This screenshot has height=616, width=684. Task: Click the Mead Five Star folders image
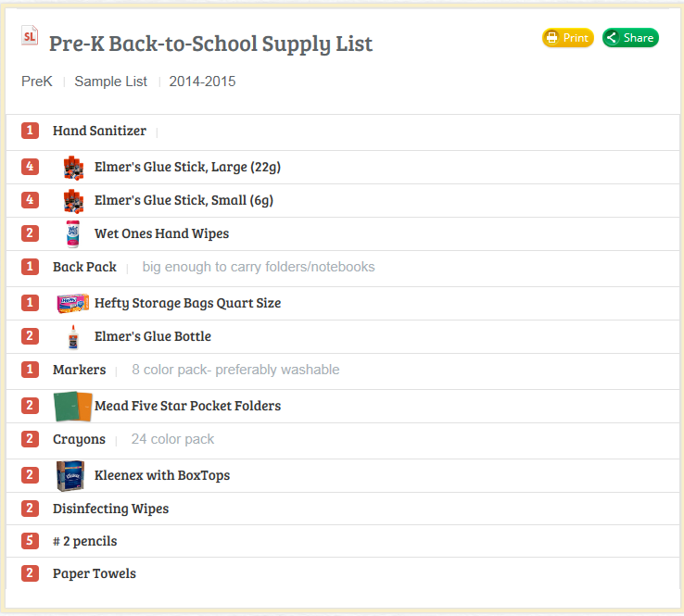click(73, 407)
